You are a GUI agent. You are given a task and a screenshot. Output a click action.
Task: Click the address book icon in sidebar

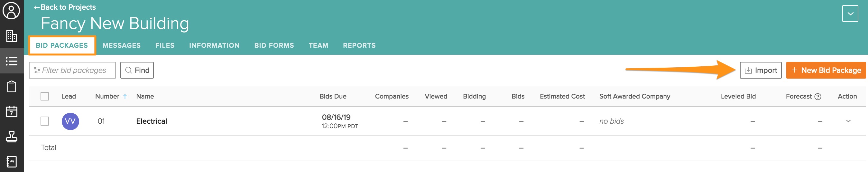click(x=12, y=162)
